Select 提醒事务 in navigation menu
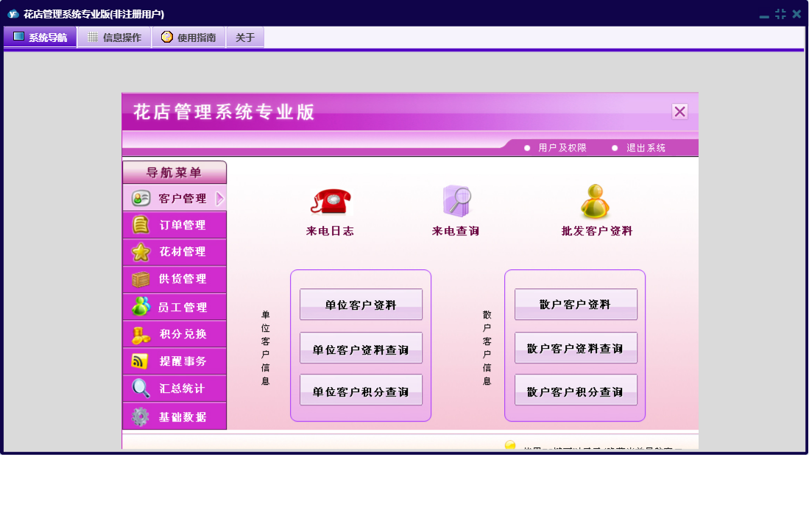Image resolution: width=809 pixels, height=532 pixels. click(x=174, y=361)
